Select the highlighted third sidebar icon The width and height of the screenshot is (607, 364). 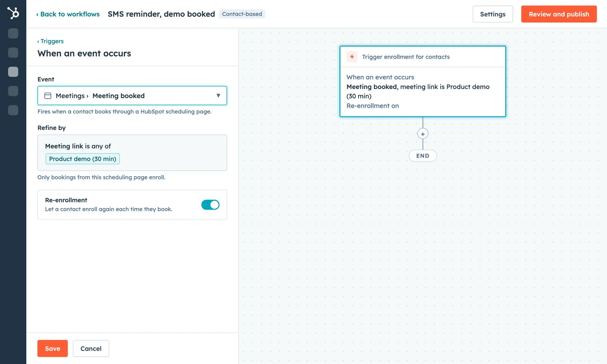[13, 72]
